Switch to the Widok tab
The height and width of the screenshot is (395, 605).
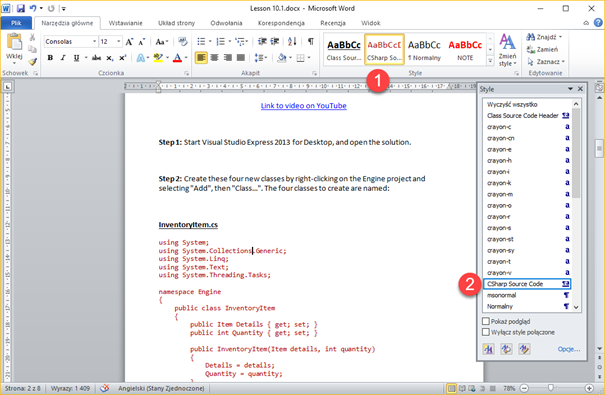(x=370, y=23)
